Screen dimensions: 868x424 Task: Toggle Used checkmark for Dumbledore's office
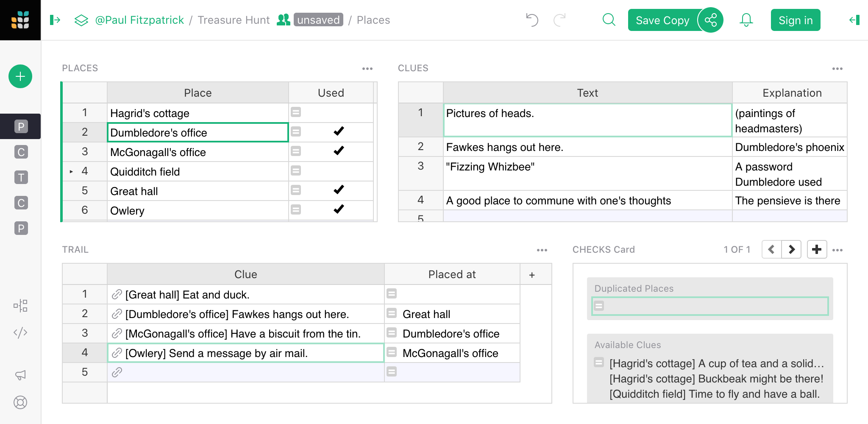338,132
